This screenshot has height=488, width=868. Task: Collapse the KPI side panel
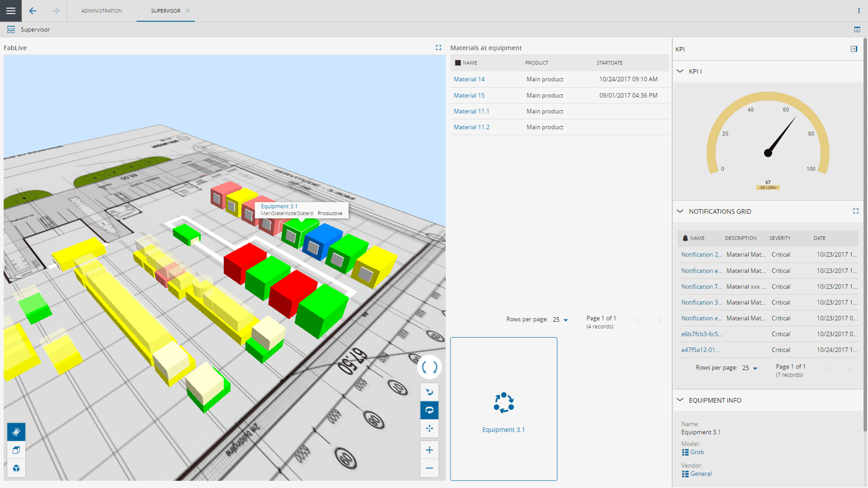click(x=853, y=49)
